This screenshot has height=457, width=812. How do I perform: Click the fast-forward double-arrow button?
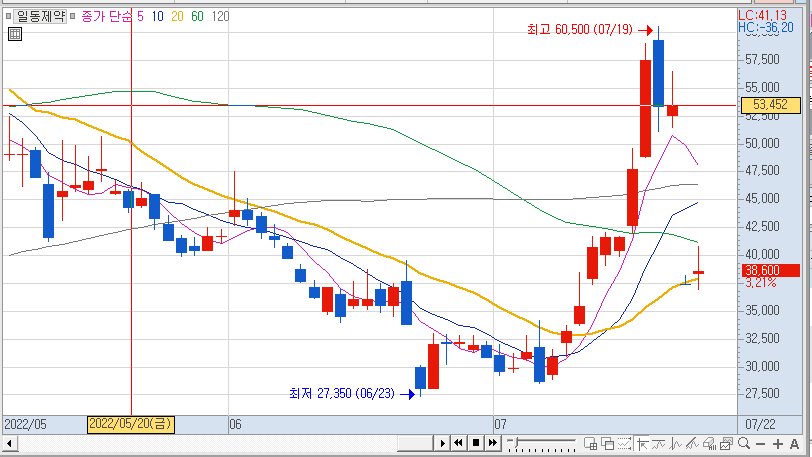pos(492,443)
